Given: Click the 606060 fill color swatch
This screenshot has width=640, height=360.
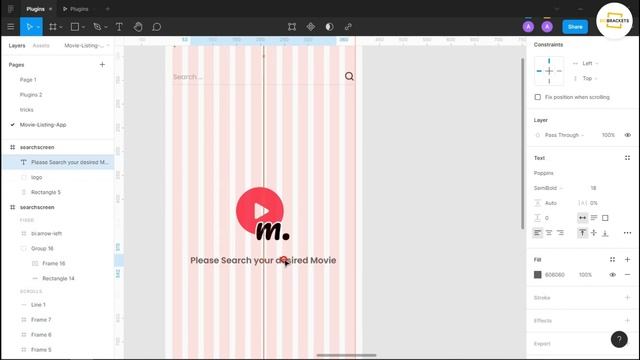Looking at the screenshot, I should [x=538, y=275].
